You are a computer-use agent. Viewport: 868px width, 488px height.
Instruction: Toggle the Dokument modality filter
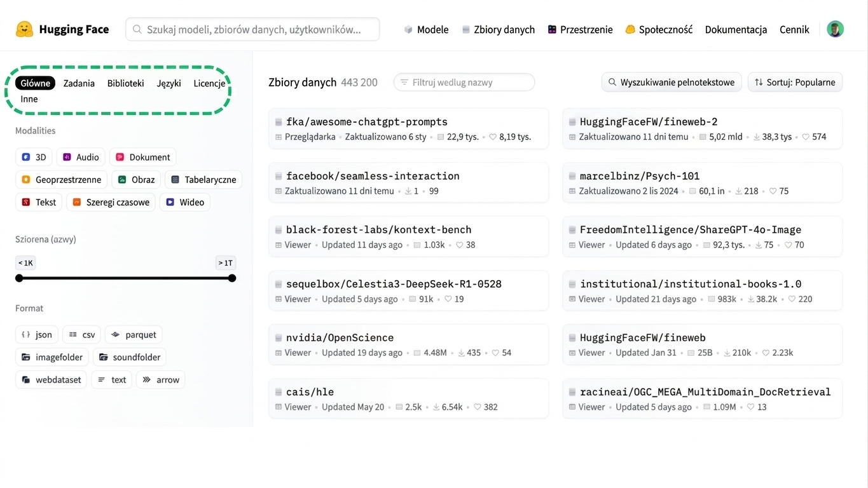pos(143,157)
